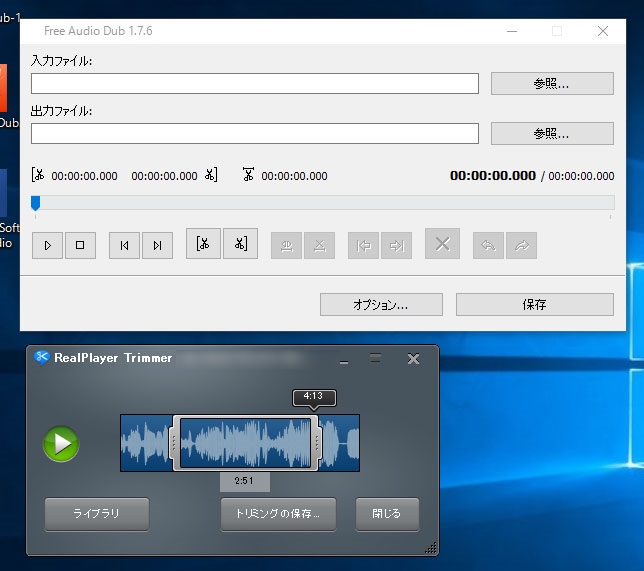Image resolution: width=644 pixels, height=571 pixels.
Task: Close the Free Audio Dub window
Action: click(x=603, y=31)
